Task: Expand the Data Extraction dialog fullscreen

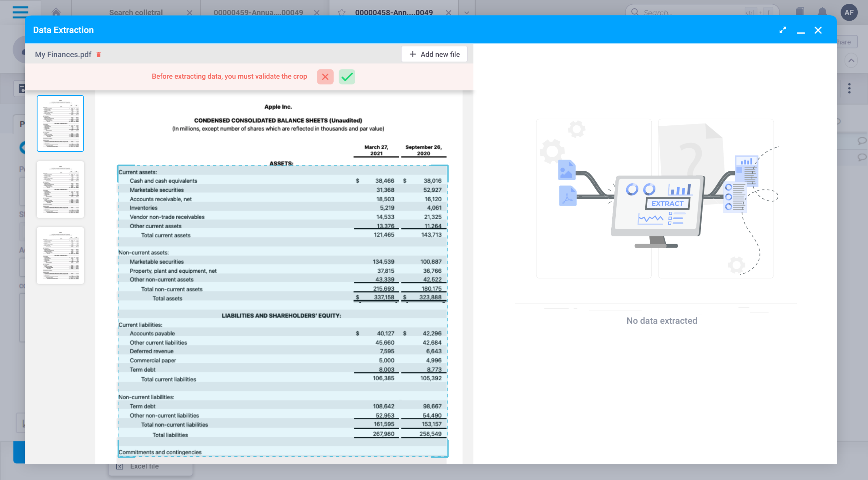Action: point(783,30)
